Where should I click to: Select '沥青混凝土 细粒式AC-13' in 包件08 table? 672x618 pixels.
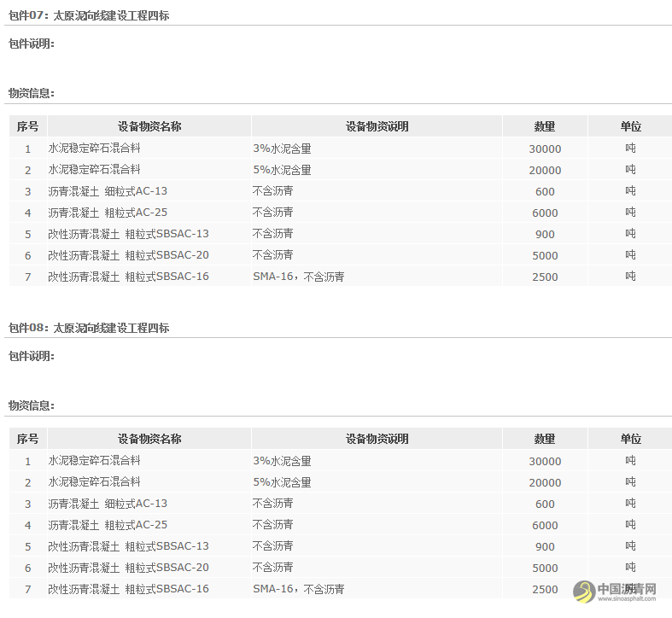click(108, 504)
